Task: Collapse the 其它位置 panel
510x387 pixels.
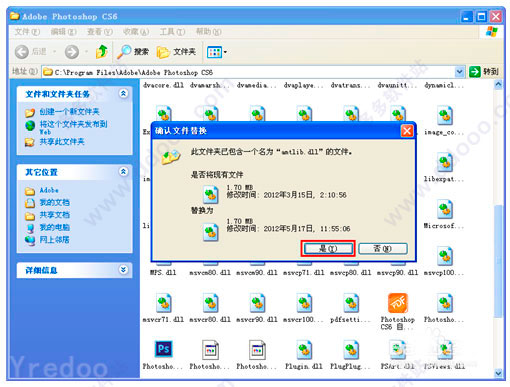Action: coord(123,172)
